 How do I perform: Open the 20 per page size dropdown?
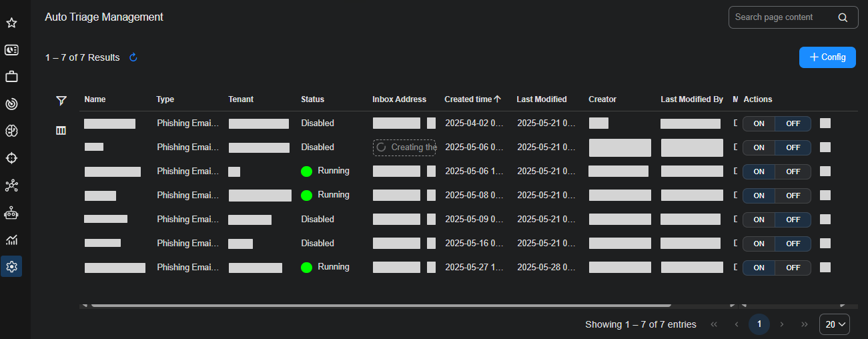(x=834, y=324)
